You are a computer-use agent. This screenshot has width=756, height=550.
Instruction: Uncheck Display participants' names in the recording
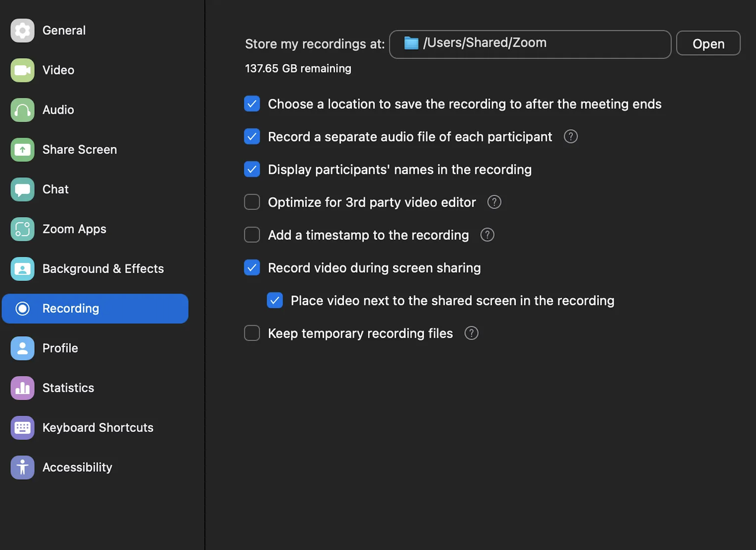coord(252,170)
